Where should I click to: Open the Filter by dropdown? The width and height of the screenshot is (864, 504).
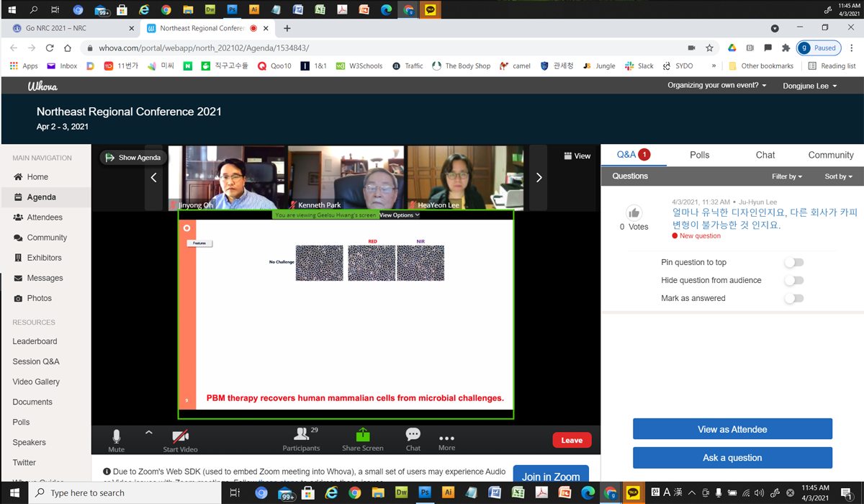(787, 176)
